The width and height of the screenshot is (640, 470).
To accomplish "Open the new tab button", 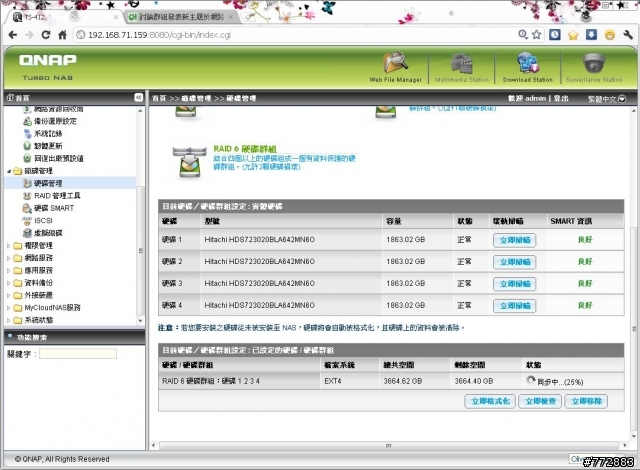I will point(248,17).
